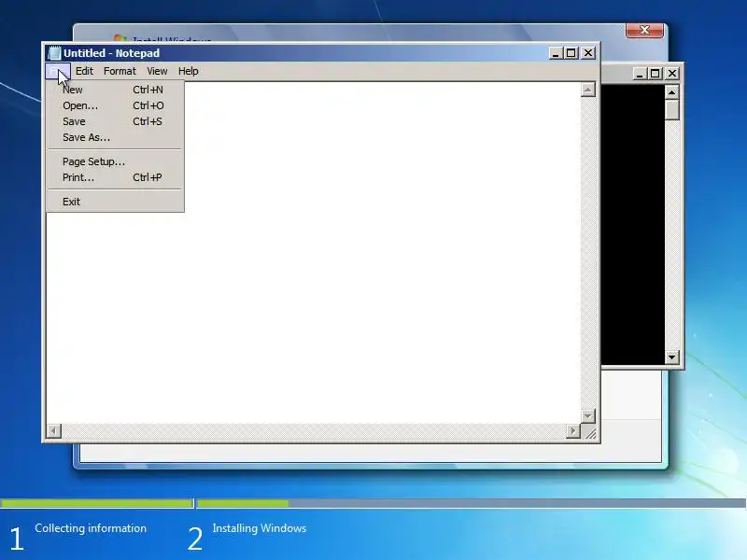This screenshot has height=560, width=747.
Task: Click Notepad horizontal scrollbar right arrow
Action: coord(573,431)
